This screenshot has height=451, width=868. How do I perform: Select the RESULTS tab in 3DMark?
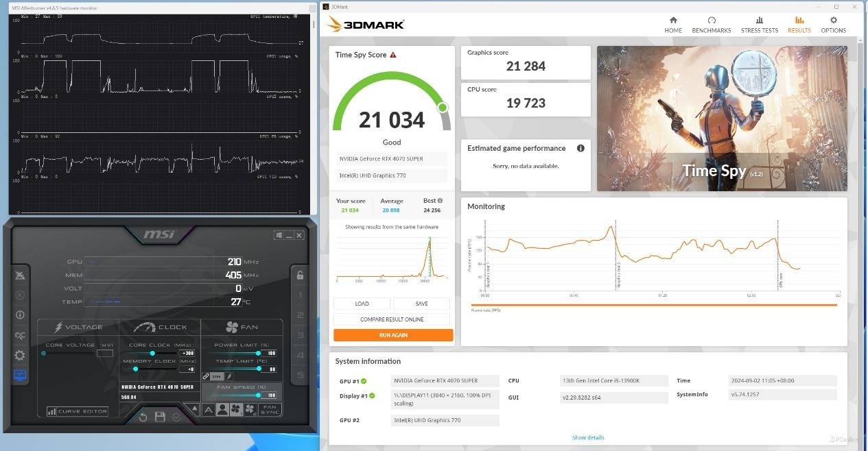(x=799, y=25)
